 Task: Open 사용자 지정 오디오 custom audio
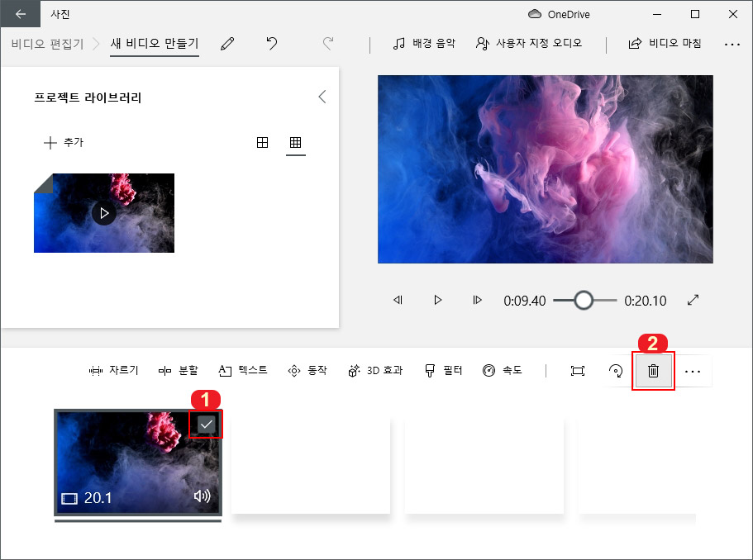tap(529, 44)
